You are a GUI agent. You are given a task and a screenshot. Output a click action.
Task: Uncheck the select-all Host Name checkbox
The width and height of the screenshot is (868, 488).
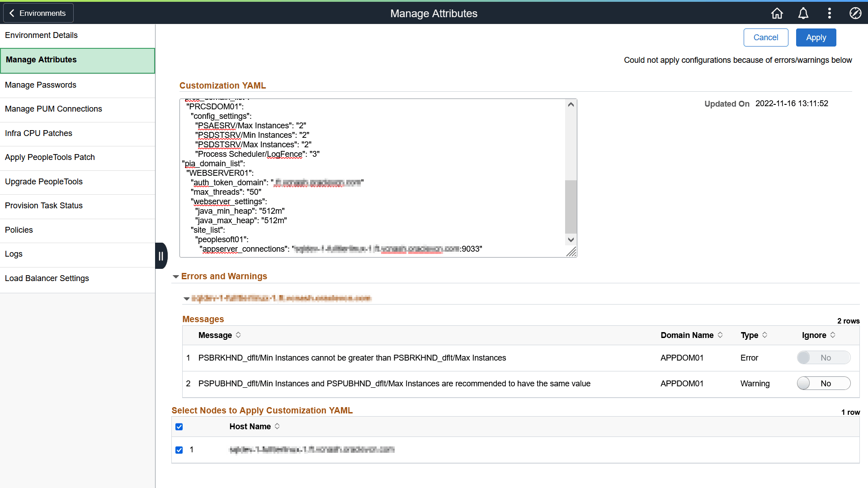(x=179, y=427)
